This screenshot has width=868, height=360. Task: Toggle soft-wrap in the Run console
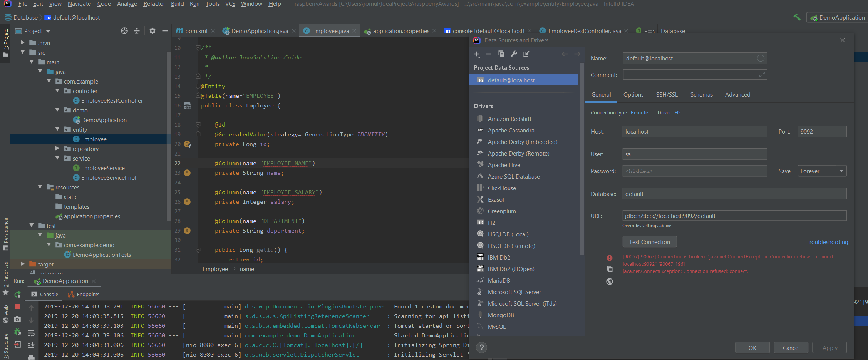coord(31,333)
